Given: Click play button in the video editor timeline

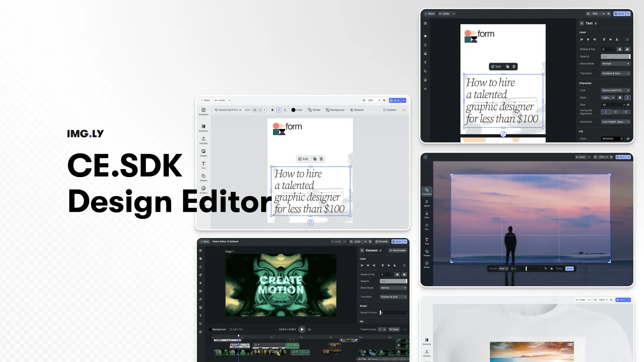Looking at the screenshot, I should [302, 329].
